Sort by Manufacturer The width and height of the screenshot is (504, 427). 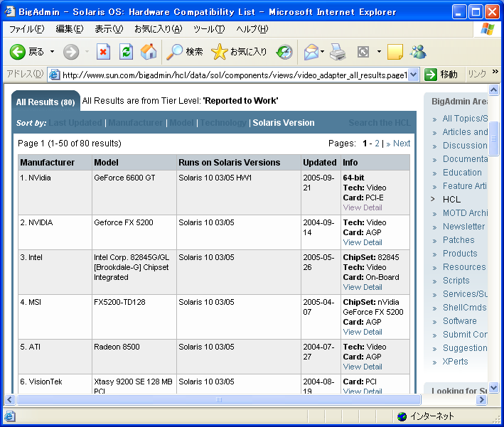(135, 123)
